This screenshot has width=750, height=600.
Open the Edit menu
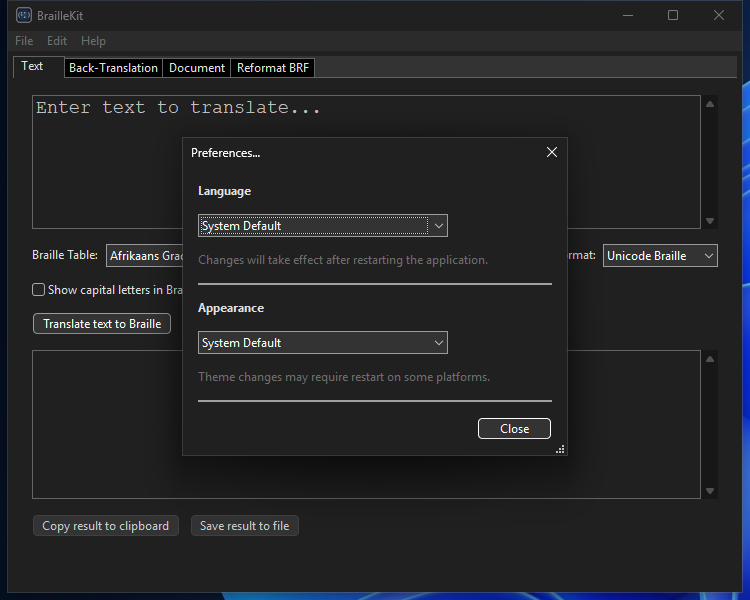point(57,41)
